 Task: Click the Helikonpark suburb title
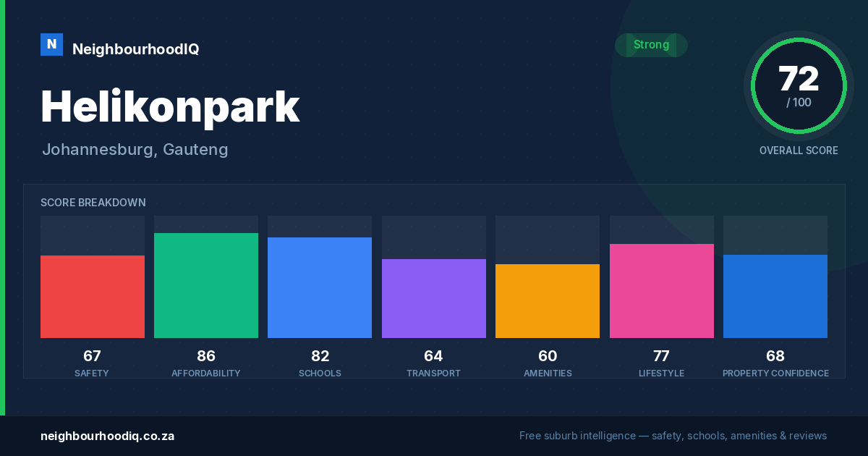(x=170, y=107)
